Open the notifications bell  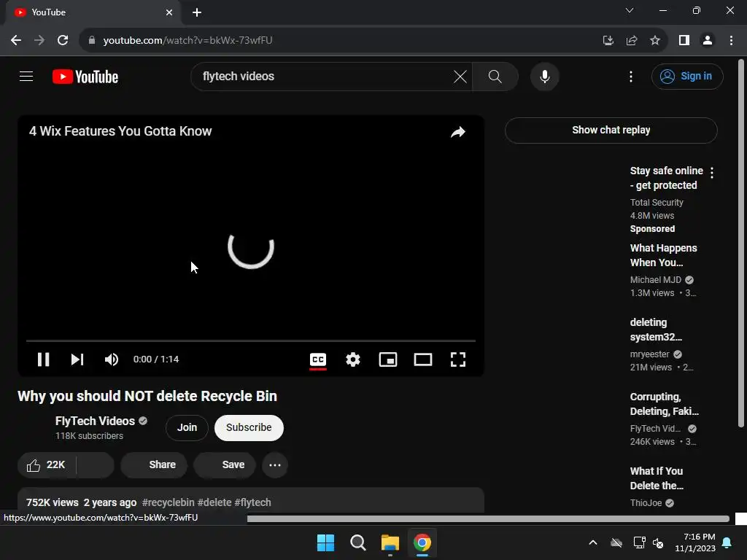coord(727,542)
